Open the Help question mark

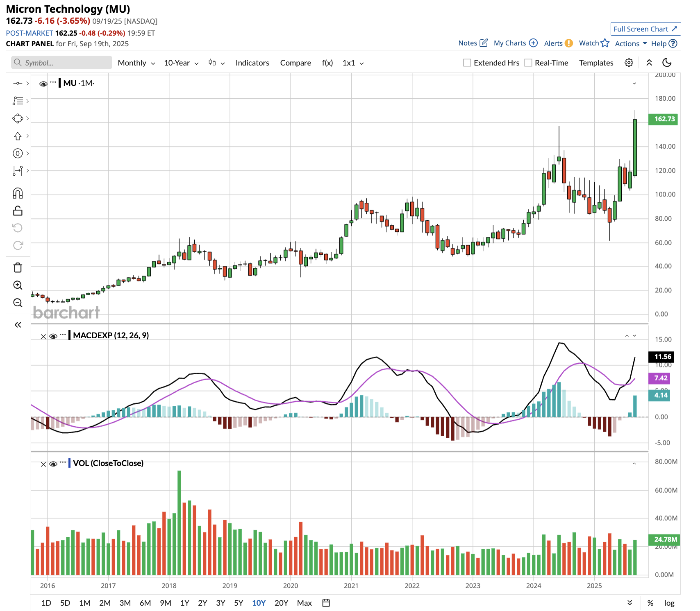point(673,43)
